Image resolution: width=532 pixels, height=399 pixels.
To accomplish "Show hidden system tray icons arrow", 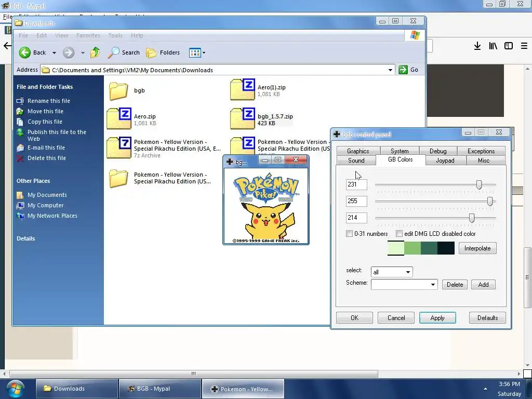I will pos(486,389).
